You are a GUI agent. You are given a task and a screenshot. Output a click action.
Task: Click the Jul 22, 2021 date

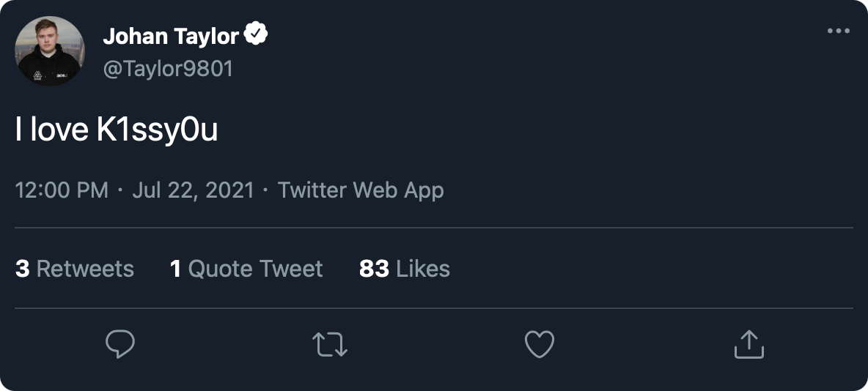coord(193,190)
